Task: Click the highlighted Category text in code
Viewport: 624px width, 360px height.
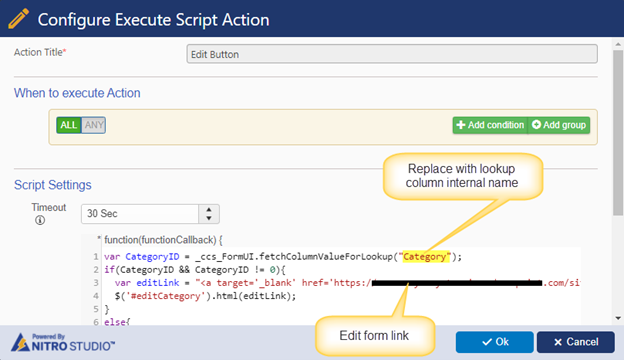Action: point(425,257)
